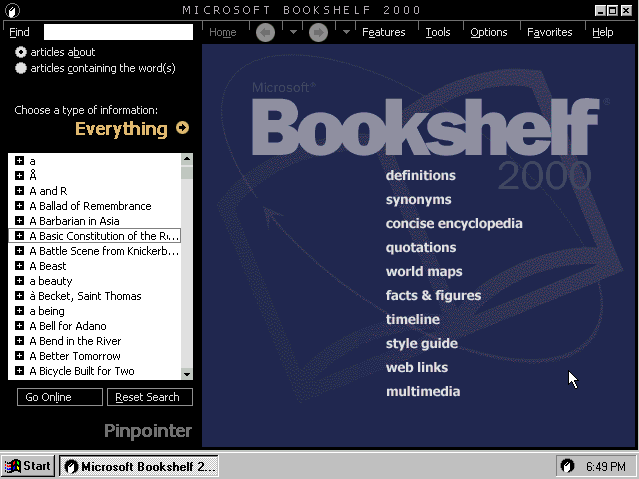Click plus icon beside 'A Beast'
The image size is (639, 479).
(19, 266)
